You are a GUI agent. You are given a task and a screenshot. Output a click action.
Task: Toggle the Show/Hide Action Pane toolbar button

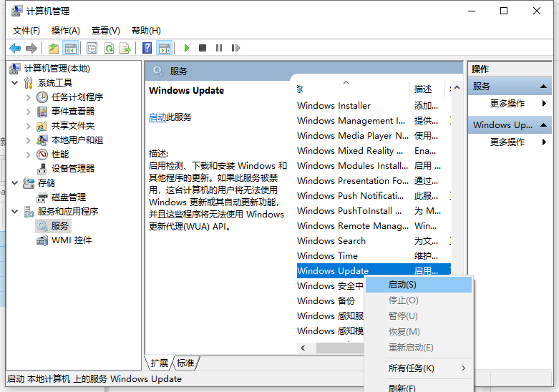click(x=164, y=48)
